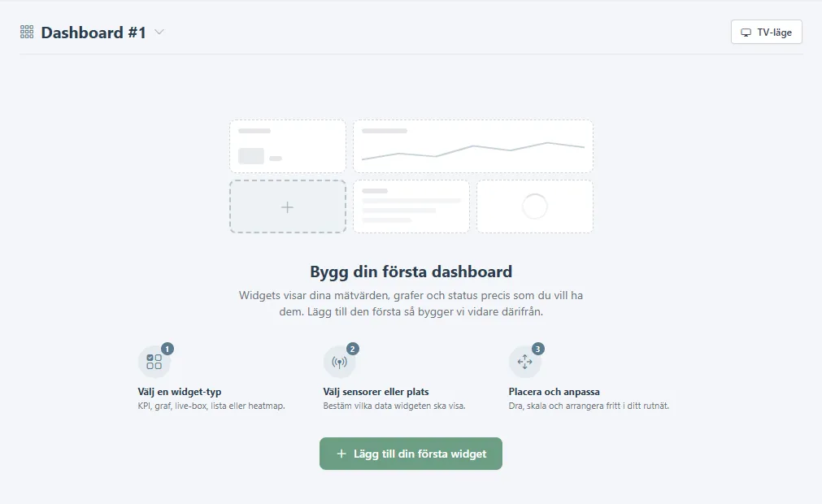Click the circular gauge placeholder card
This screenshot has width=822, height=504.
point(535,206)
